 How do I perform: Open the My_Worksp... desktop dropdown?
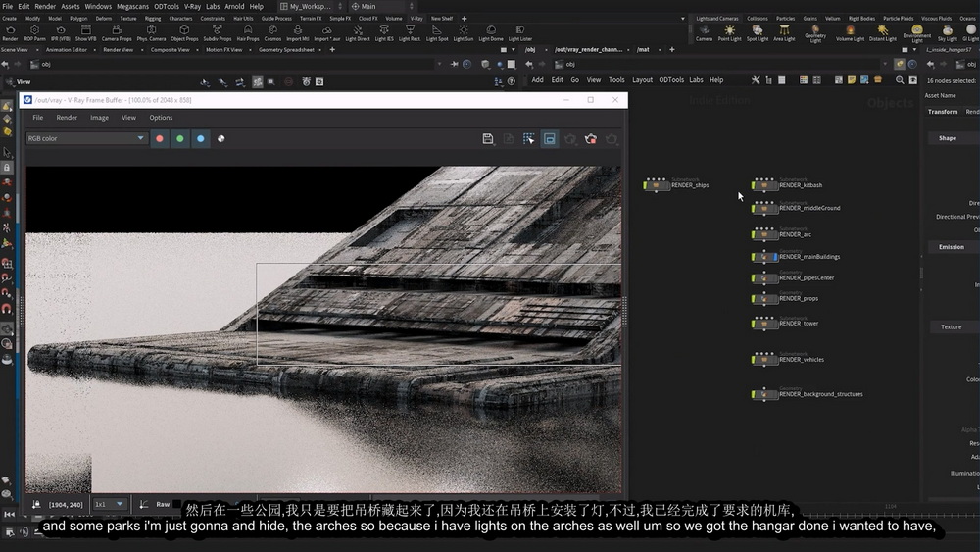pyautogui.click(x=311, y=6)
